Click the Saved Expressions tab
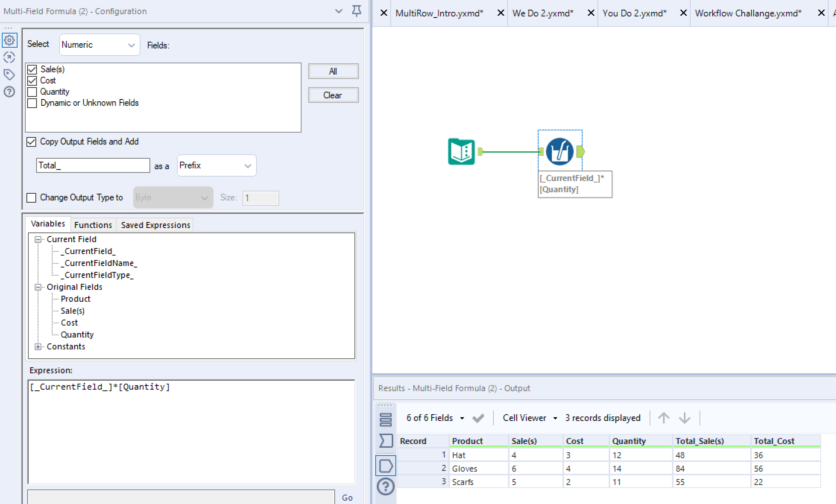Screen dimensions: 836x504 [x=155, y=225]
